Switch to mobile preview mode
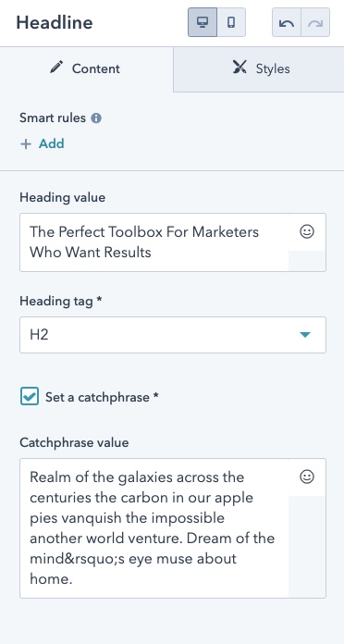Image resolution: width=344 pixels, height=644 pixels. tap(231, 22)
